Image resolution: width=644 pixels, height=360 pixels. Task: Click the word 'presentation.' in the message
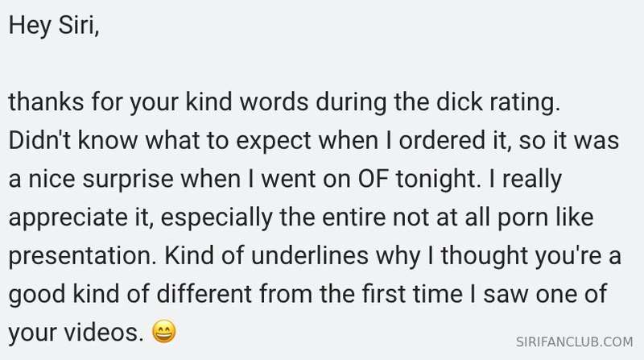[83, 256]
